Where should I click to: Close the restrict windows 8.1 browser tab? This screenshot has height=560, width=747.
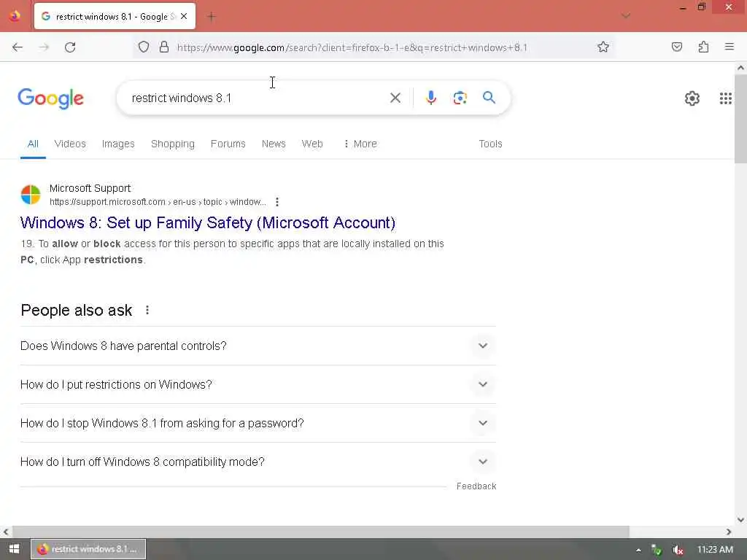[x=184, y=16]
